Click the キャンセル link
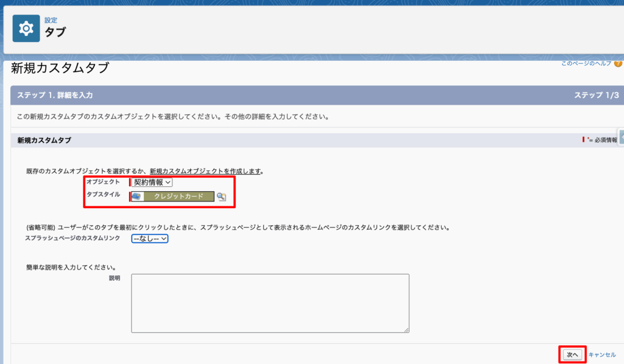The image size is (624, 364). pos(602,354)
